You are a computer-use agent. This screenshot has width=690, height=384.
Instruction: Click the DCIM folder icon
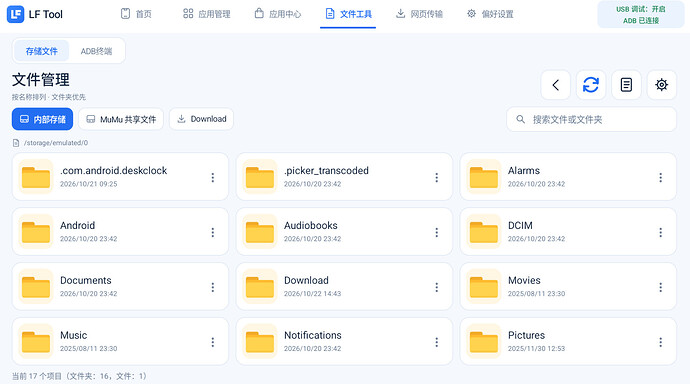(x=484, y=232)
